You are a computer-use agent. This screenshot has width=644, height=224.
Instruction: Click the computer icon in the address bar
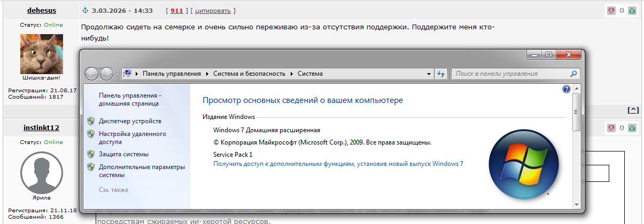(128, 74)
